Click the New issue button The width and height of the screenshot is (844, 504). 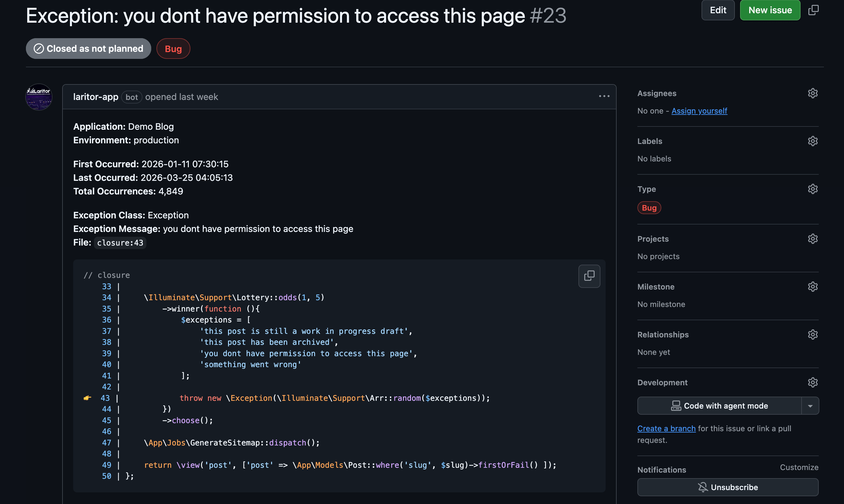[770, 10]
